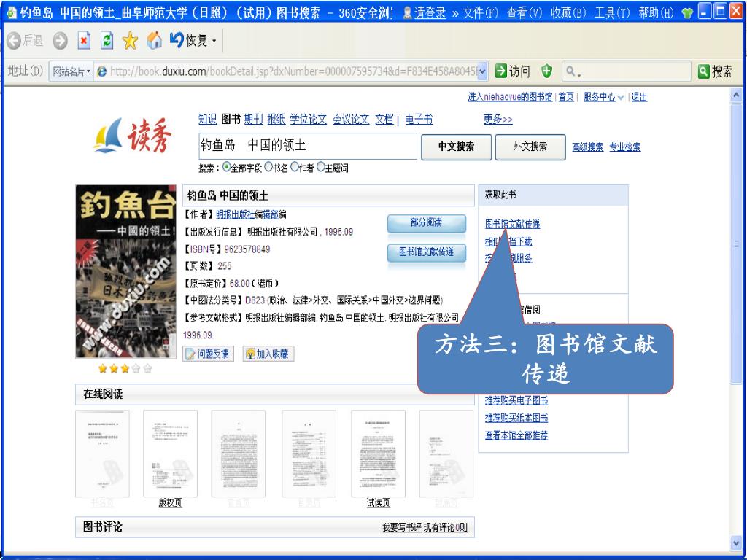Open the 工具(T) menu

(x=612, y=13)
